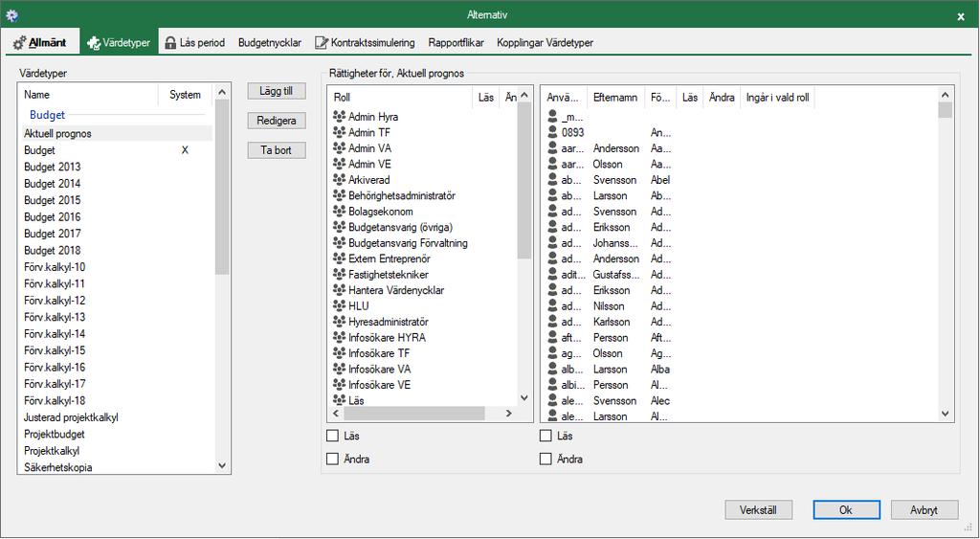Tick Läs checkbox under user list
This screenshot has height=539, width=980.
(546, 436)
